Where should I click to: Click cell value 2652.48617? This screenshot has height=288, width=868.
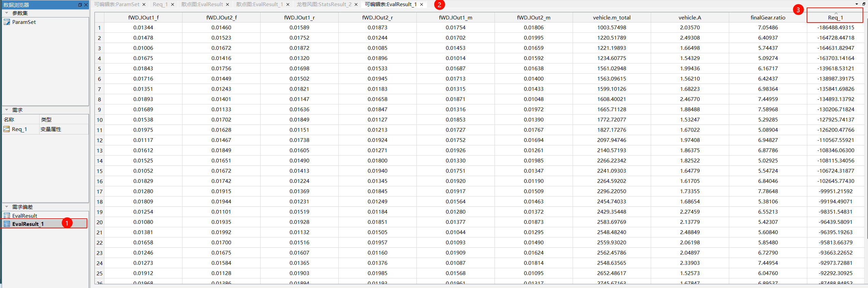click(x=612, y=273)
